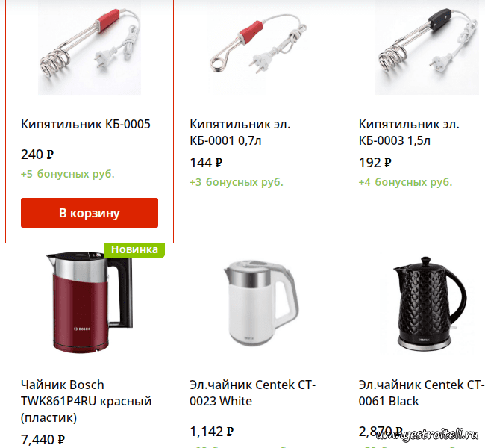The height and width of the screenshot is (448, 485).
Task: Click the +5 бонусных руб. label
Action: tap(68, 174)
